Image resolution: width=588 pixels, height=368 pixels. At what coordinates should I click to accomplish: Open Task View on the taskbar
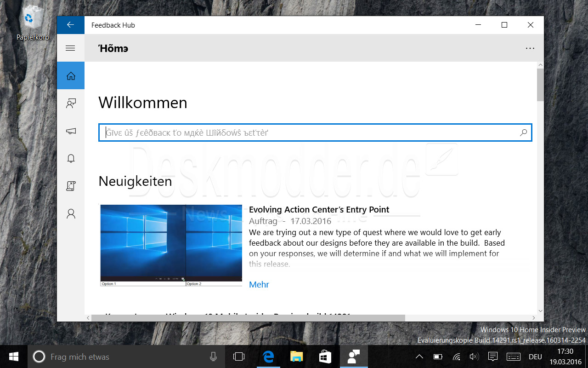(239, 356)
